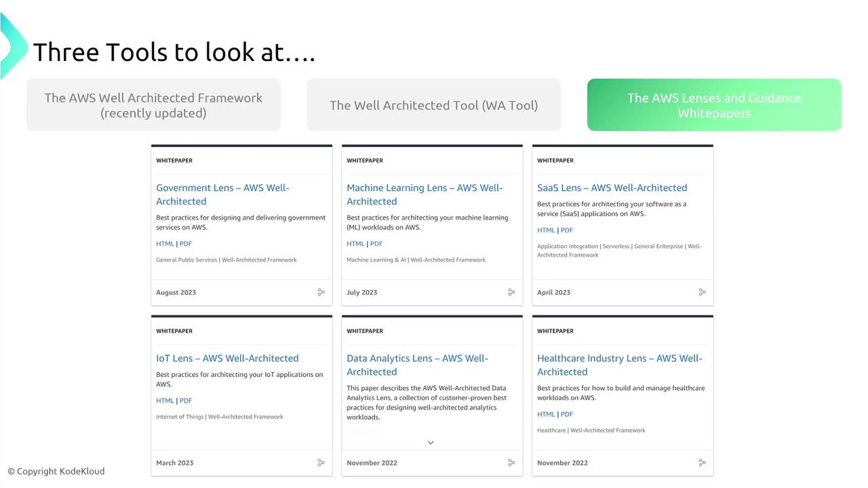Viewport: 868px width, 488px height.
Task: Open HTML version of SaaS Lens
Action: pos(546,230)
